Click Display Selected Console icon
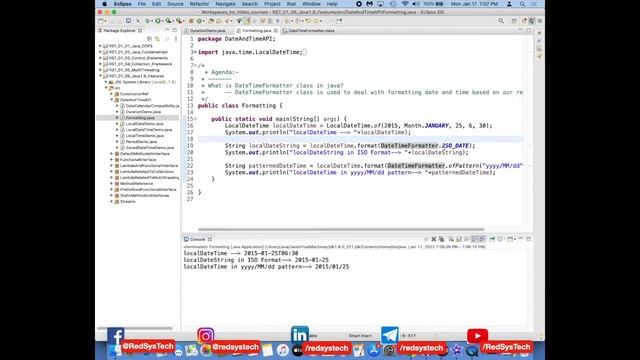640x360 pixels. [501, 239]
